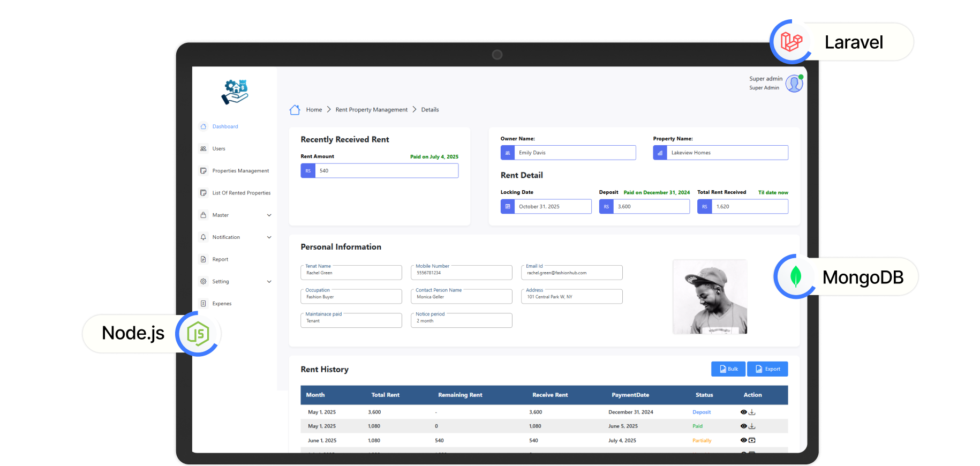View the Paid row details via eye icon
This screenshot has width=980, height=466.
(743, 426)
